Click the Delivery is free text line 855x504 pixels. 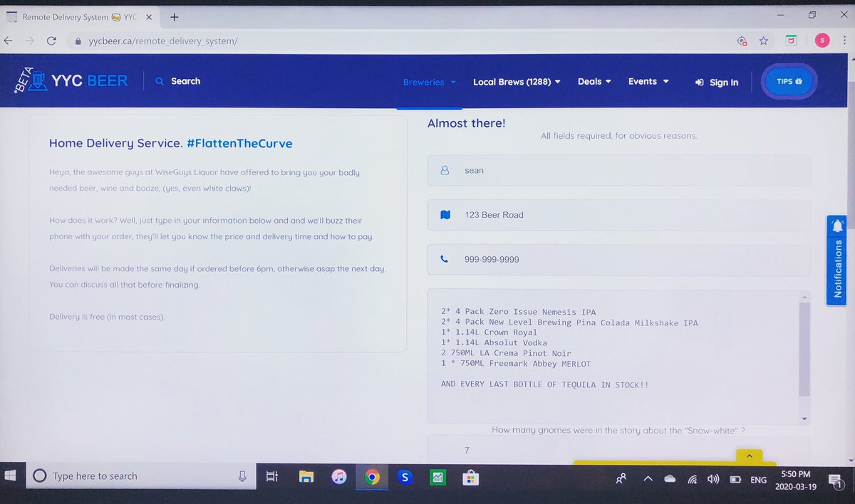tap(107, 317)
